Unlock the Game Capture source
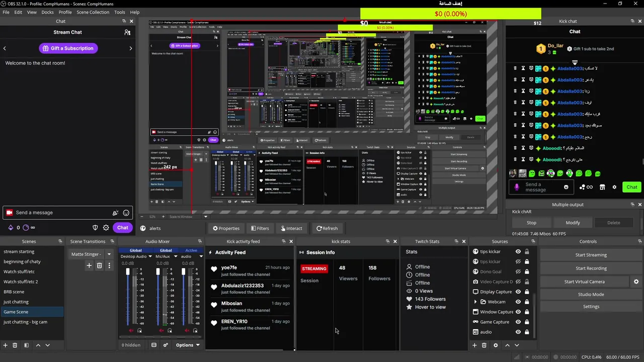The height and width of the screenshot is (362, 644). pos(527,322)
